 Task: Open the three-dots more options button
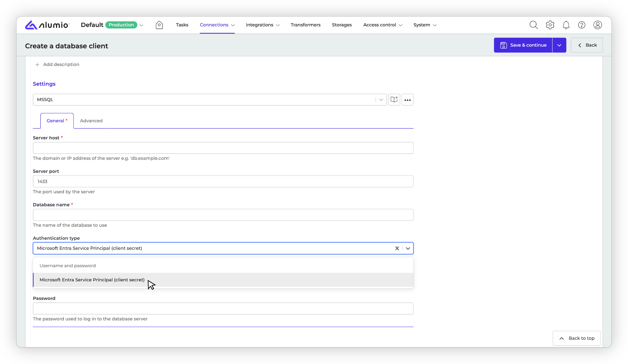tap(407, 100)
